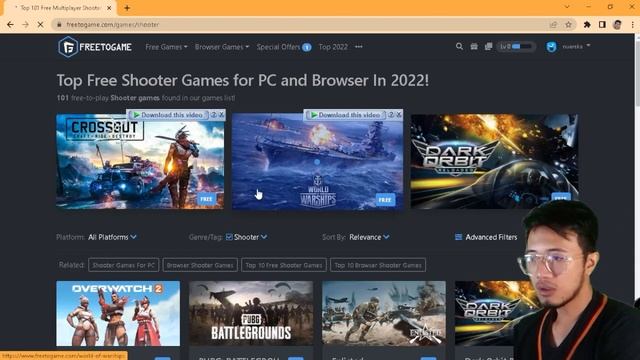This screenshot has height=360, width=640.
Task: Click the Special Offers notification badge
Action: (x=307, y=47)
